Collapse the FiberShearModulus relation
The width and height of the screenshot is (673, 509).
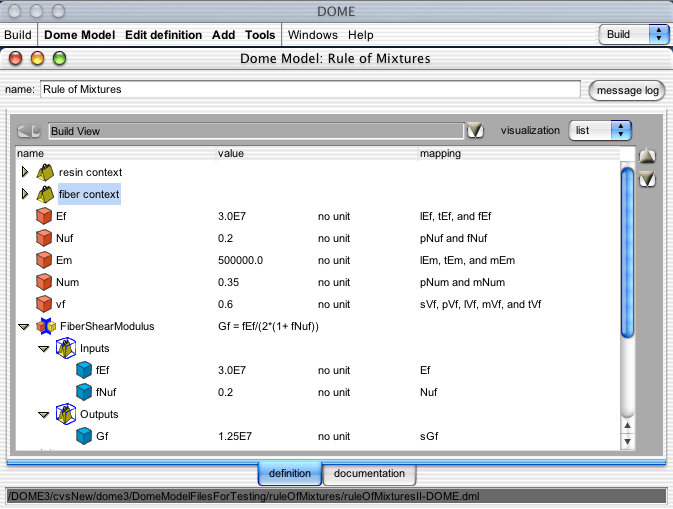tap(24, 327)
